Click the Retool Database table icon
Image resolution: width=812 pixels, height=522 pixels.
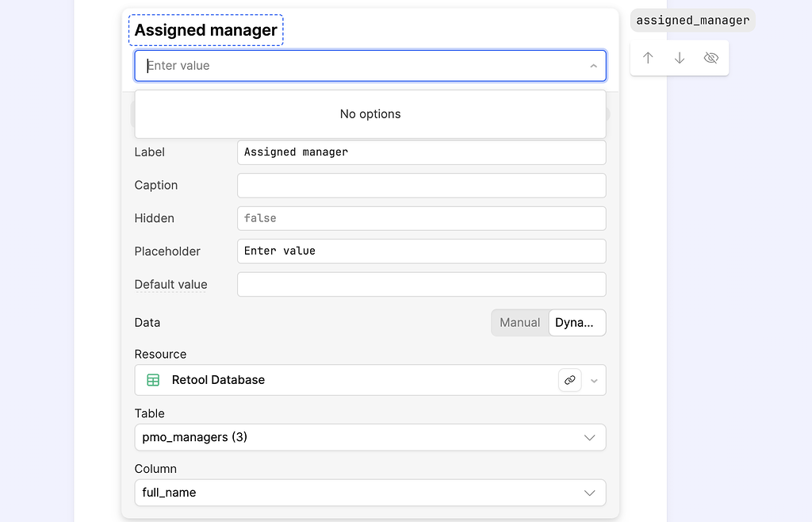[x=152, y=380]
